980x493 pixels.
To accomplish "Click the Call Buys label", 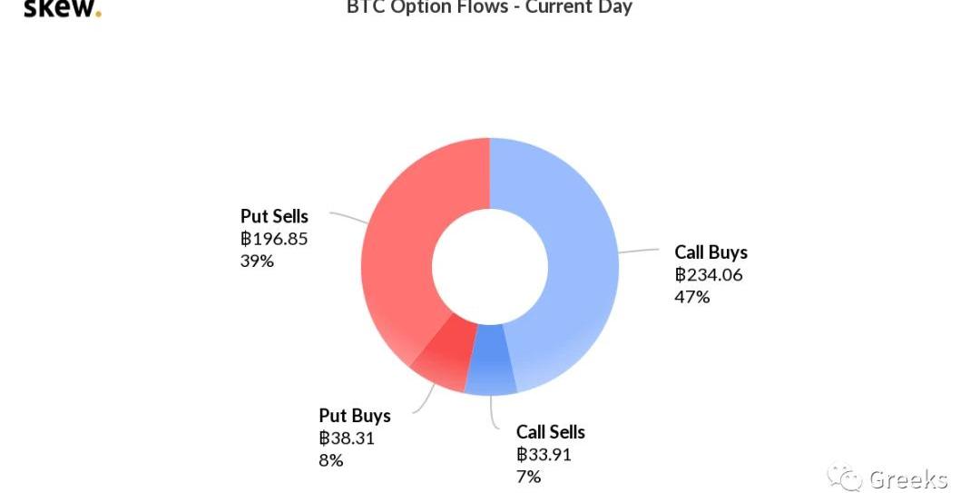I will point(710,252).
